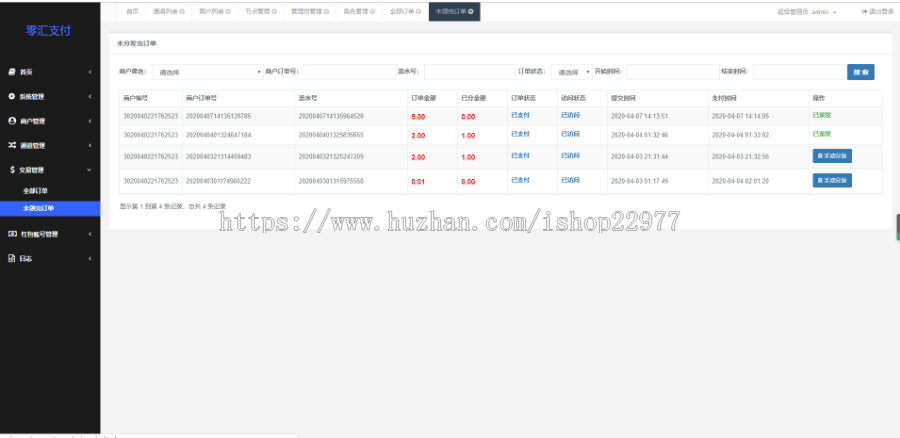Screen dimensions: 900x438
Task: Click the 红包账号管理 money icon
Action: [11, 234]
